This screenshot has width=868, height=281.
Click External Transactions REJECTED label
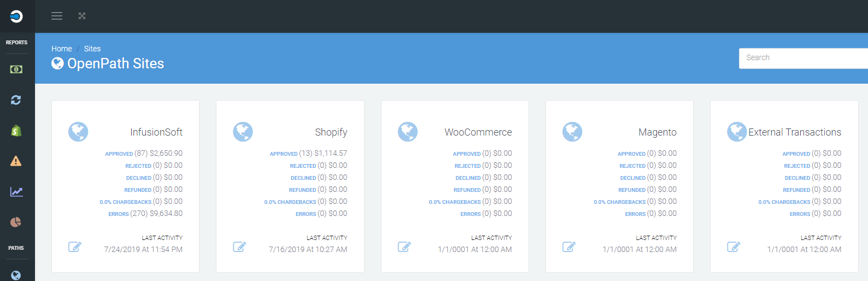click(x=797, y=166)
